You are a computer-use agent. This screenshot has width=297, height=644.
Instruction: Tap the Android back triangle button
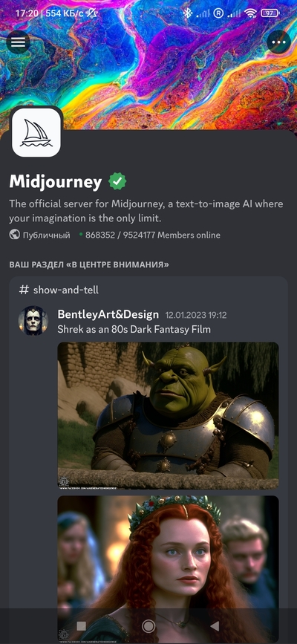215,626
